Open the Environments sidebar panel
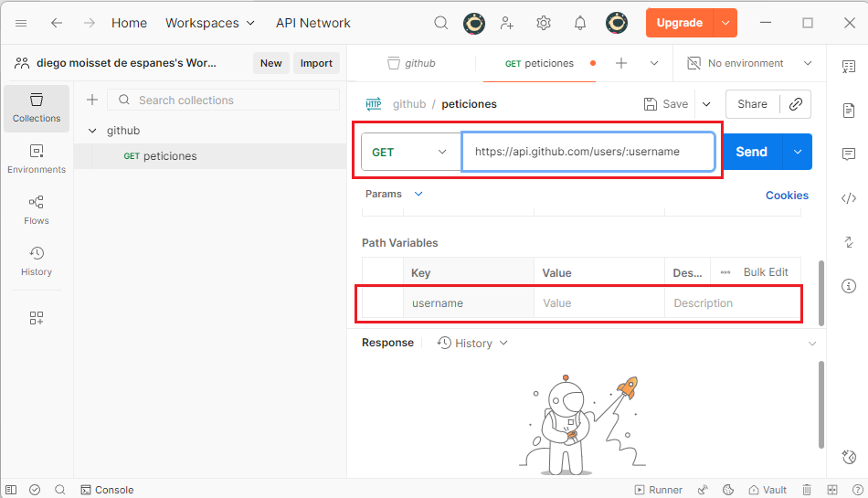 point(37,159)
